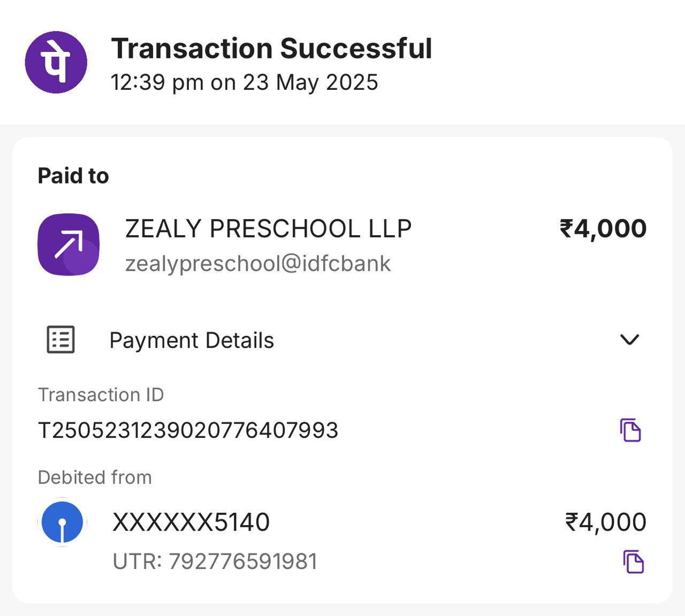Click the Debited from label
Image resolution: width=685 pixels, height=616 pixels.
point(95,477)
